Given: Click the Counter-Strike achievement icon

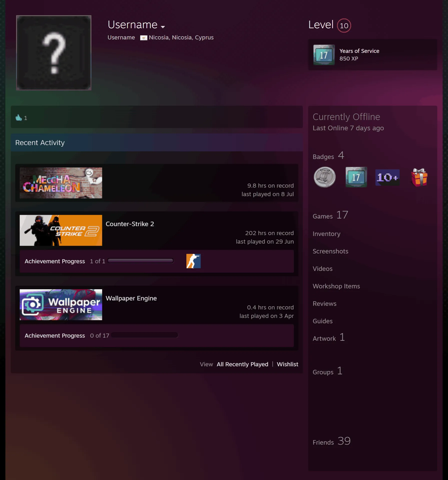Looking at the screenshot, I should 193,261.
